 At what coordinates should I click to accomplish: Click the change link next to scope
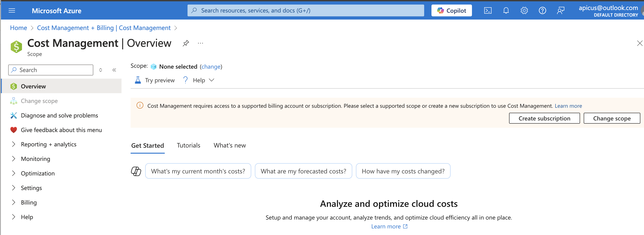(x=211, y=67)
